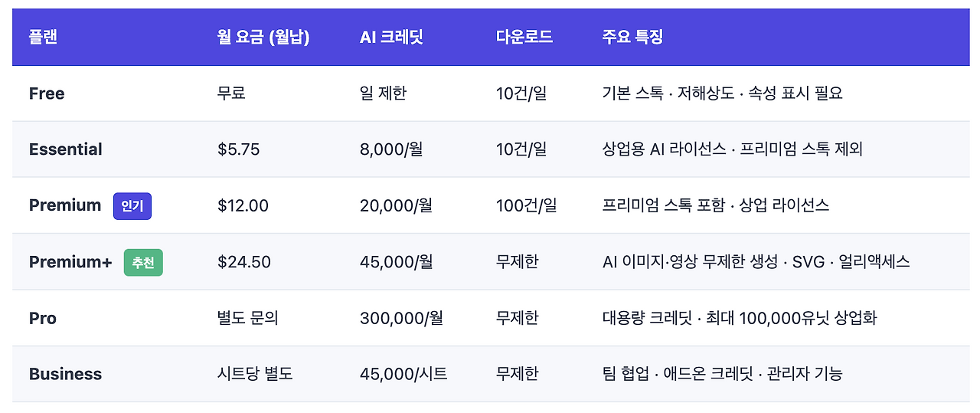Click 별도 문의 in the Pro row
This screenshot has width=980, height=413.
click(248, 318)
